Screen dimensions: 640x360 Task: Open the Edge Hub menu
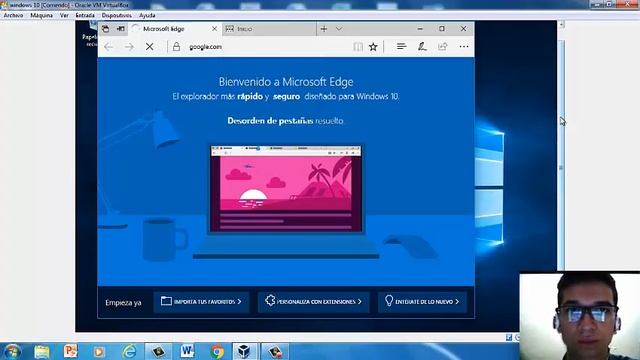click(x=401, y=47)
